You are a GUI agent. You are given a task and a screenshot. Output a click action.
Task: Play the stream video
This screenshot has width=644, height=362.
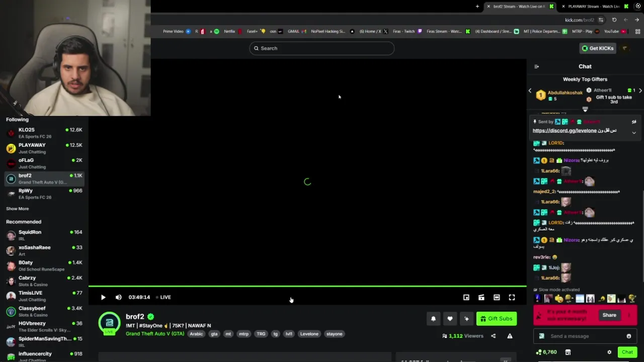[x=103, y=297]
